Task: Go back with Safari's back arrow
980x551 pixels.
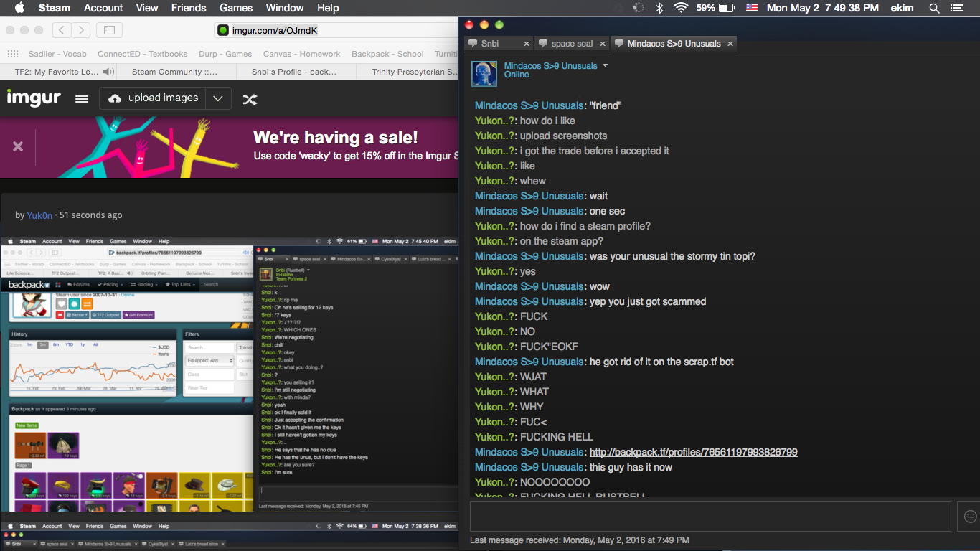Action: [x=62, y=30]
